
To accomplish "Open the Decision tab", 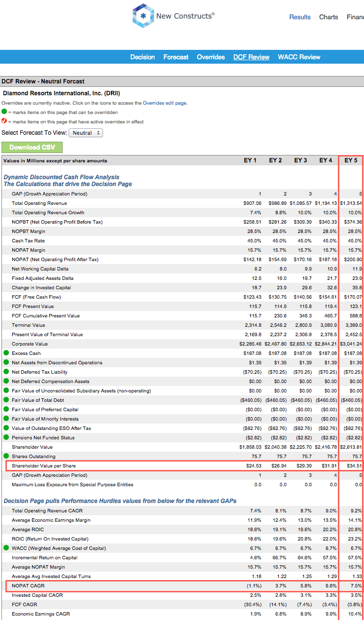I will [x=143, y=57].
